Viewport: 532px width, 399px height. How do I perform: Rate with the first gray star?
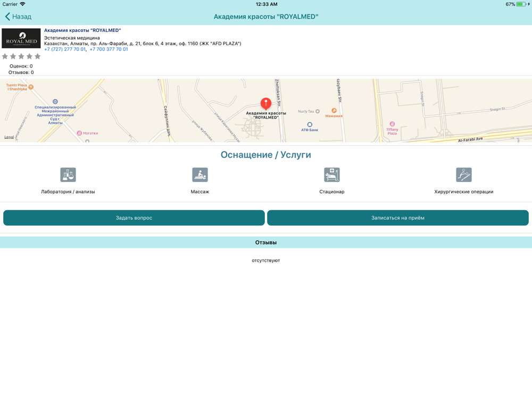(x=5, y=56)
